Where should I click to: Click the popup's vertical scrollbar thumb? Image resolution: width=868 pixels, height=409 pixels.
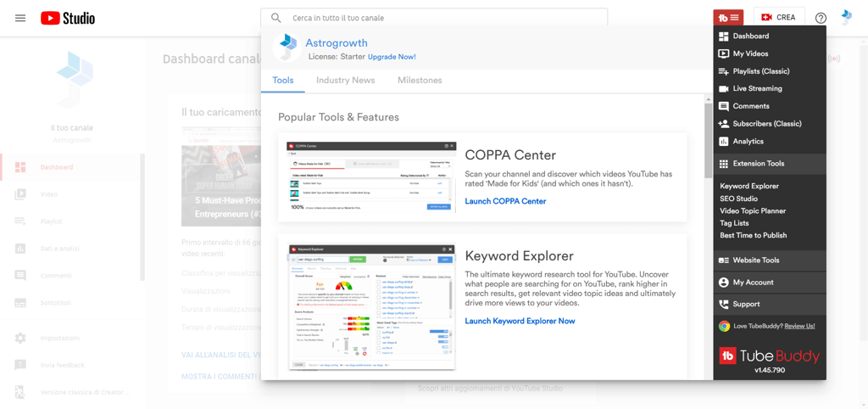click(708, 140)
